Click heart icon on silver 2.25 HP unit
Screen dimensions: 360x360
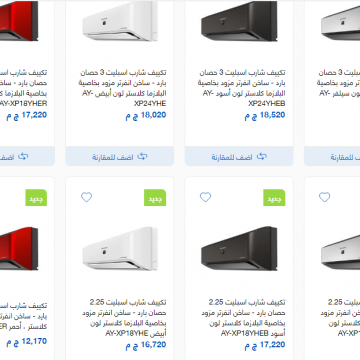click(x=324, y=197)
